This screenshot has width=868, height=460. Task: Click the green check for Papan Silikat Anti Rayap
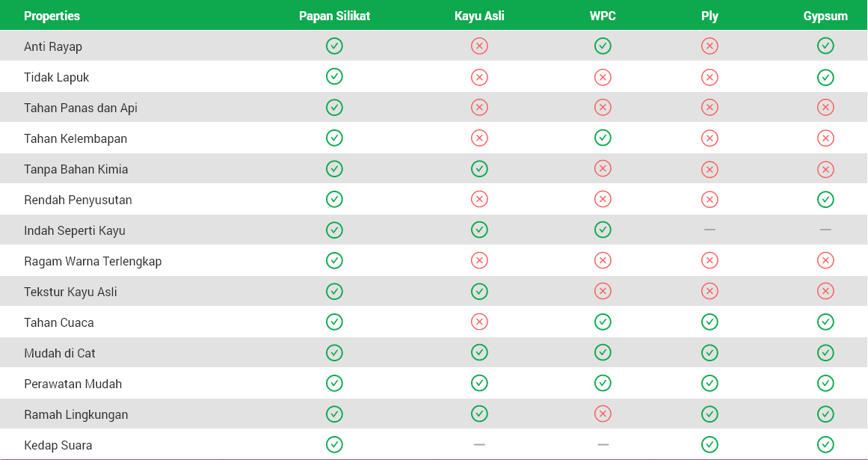[x=334, y=46]
